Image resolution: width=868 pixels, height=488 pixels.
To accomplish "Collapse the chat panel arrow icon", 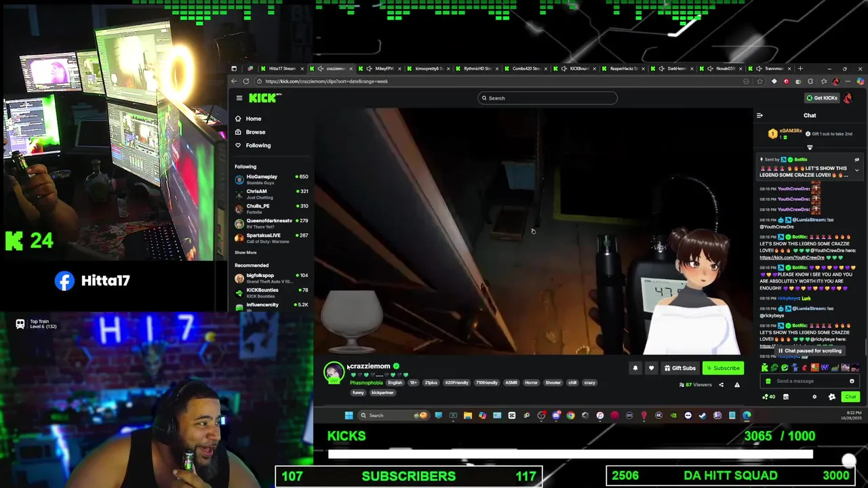I will point(759,116).
